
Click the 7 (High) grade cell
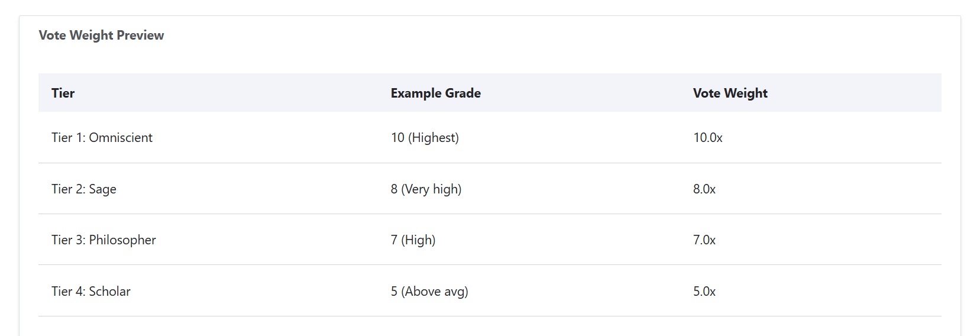click(413, 240)
